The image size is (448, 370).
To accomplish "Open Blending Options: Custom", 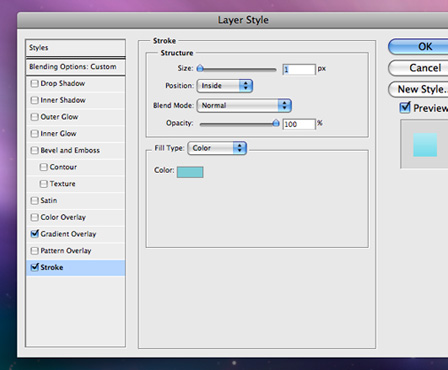I will click(75, 67).
